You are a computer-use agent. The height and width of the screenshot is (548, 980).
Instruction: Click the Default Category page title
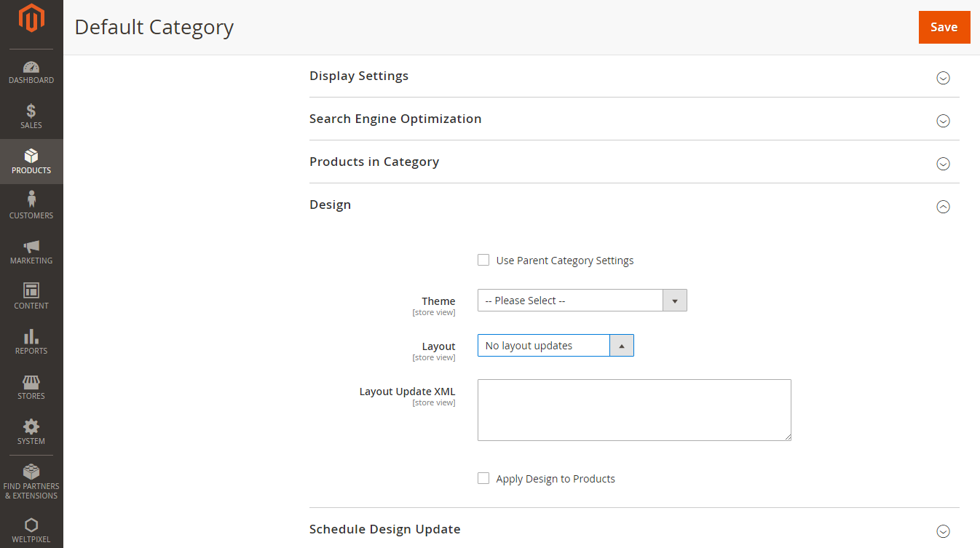pos(154,27)
